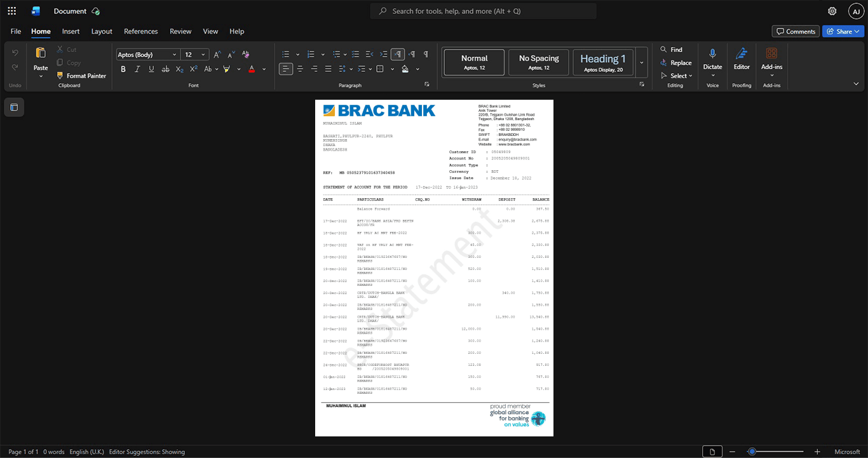The width and height of the screenshot is (868, 458).
Task: Click the Clear Formatting icon
Action: point(246,55)
